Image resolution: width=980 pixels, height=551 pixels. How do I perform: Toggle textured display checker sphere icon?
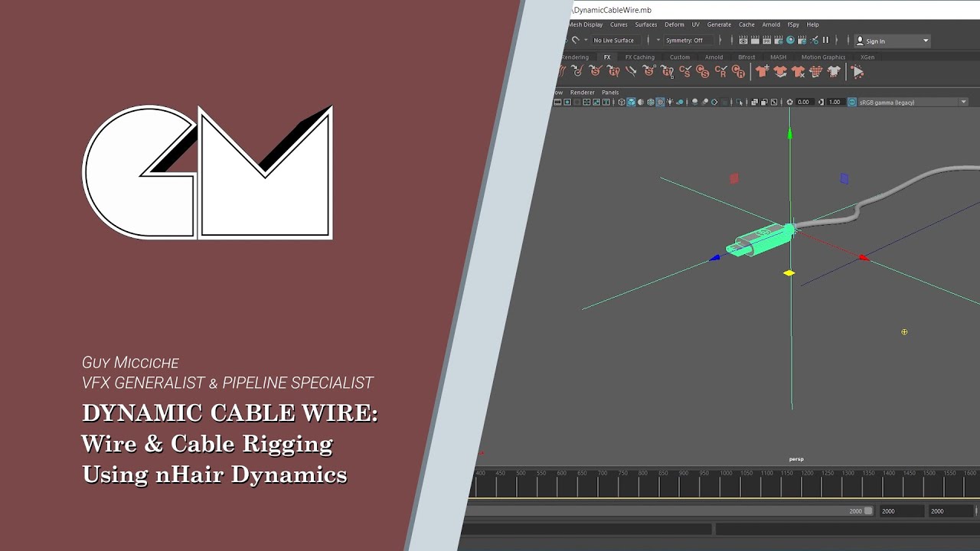point(661,102)
